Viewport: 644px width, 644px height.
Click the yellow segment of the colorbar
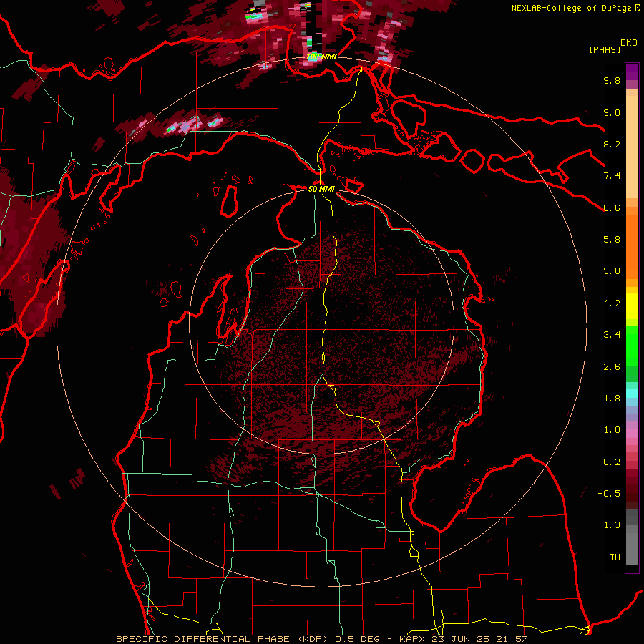[632, 306]
